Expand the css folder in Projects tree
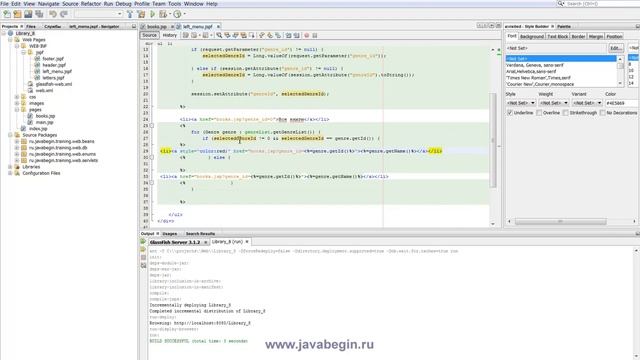 point(17,97)
